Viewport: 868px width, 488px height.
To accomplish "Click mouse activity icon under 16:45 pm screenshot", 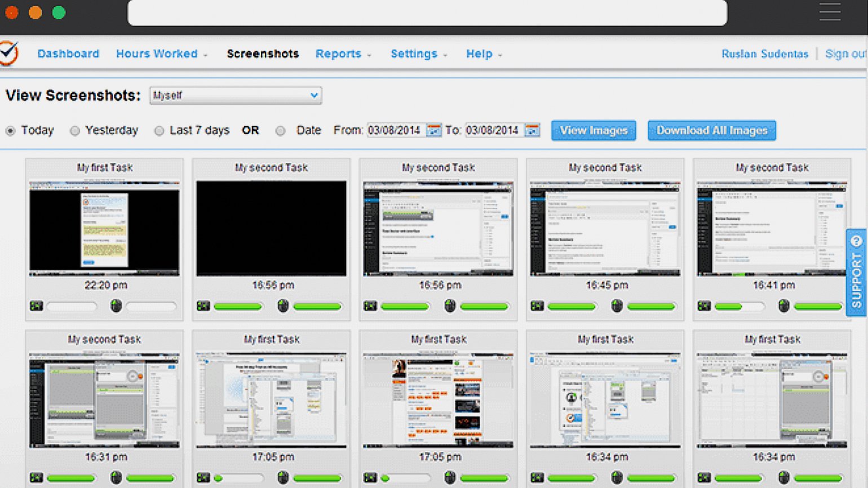I will (x=617, y=306).
